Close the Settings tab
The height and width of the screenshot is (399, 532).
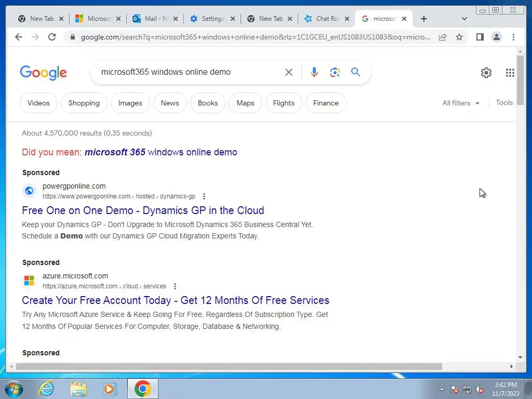tap(232, 19)
